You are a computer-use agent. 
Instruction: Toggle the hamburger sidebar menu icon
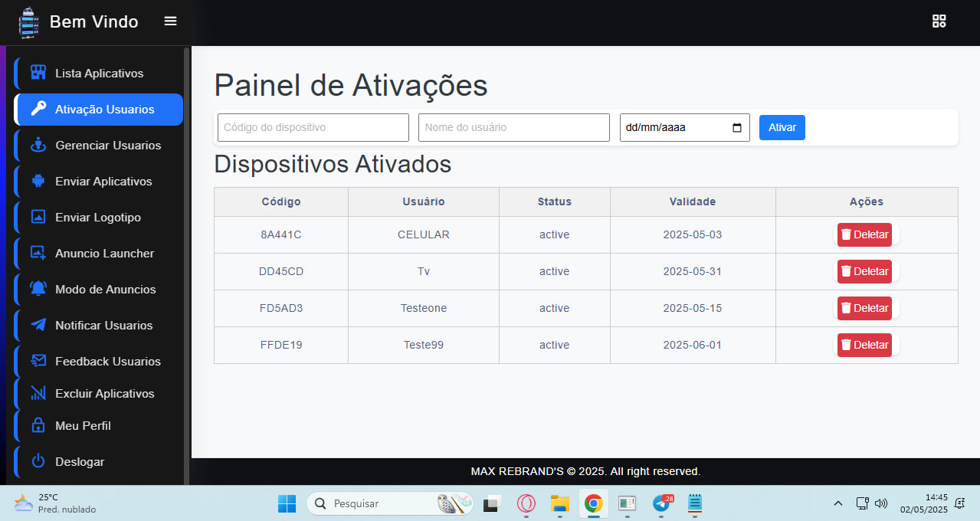[x=170, y=21]
